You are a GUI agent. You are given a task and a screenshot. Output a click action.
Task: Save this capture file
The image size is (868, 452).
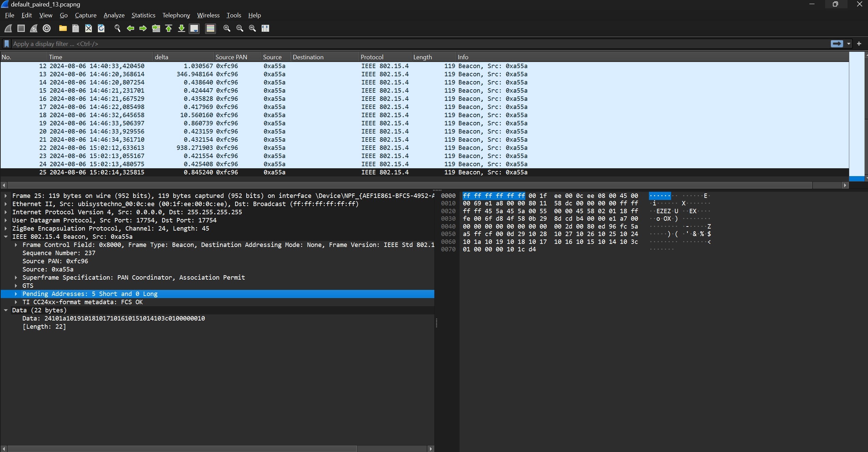click(x=76, y=28)
